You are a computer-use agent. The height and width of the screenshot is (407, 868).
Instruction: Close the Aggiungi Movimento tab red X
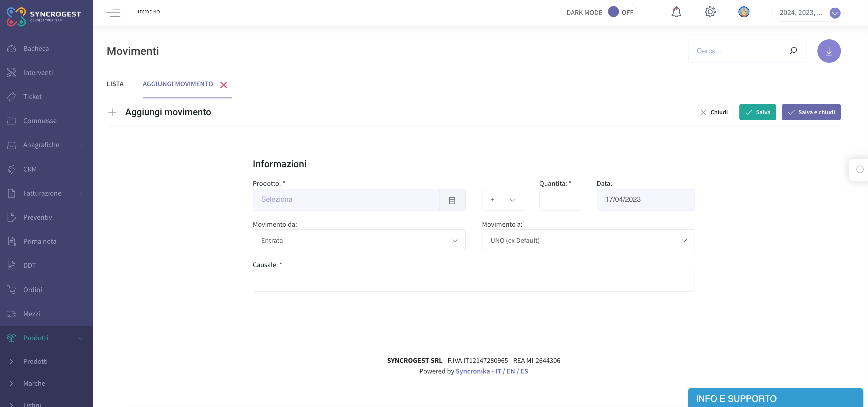(x=223, y=85)
